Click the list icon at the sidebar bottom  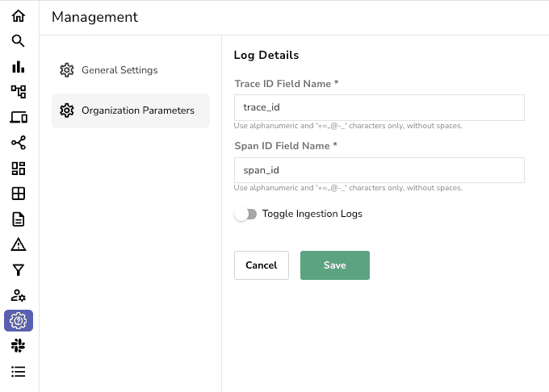pos(19,372)
